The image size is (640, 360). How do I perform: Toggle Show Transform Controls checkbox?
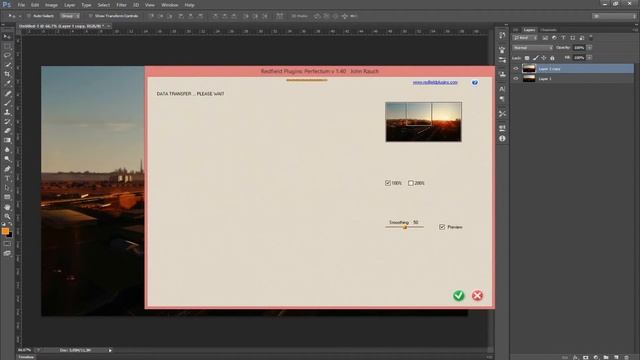pos(90,16)
